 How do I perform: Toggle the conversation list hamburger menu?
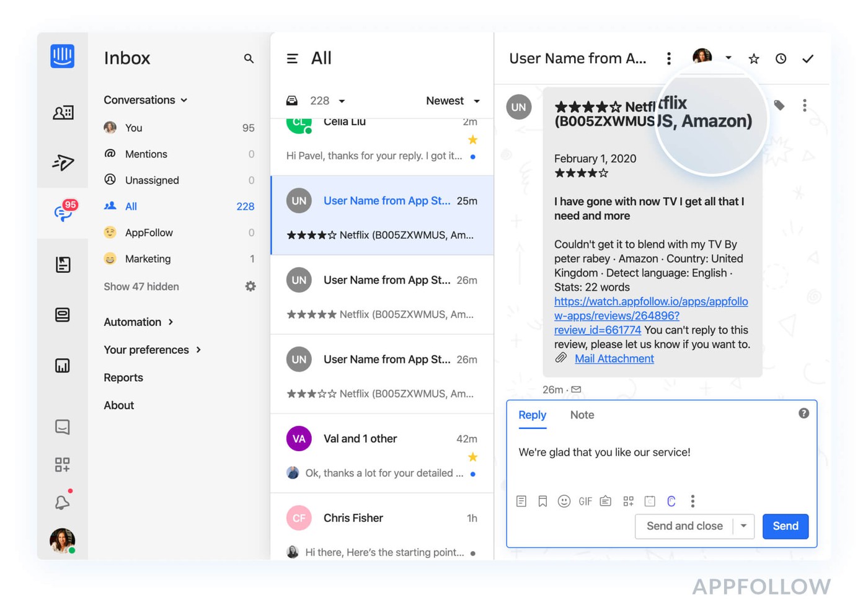[292, 59]
